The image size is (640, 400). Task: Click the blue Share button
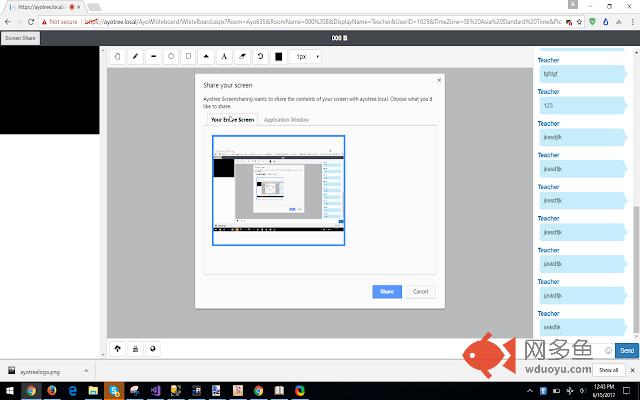(387, 291)
